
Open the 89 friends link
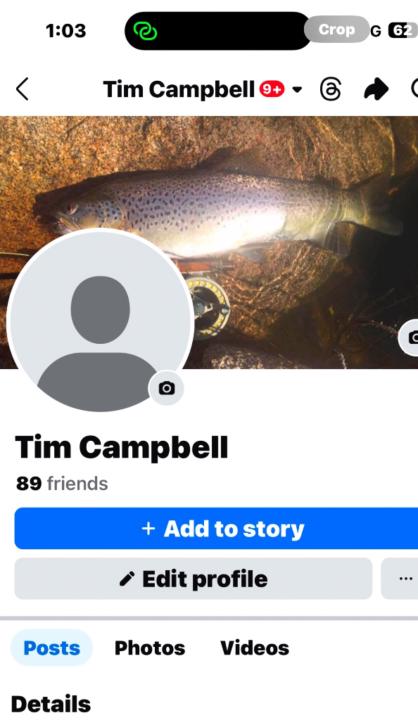[x=62, y=484]
